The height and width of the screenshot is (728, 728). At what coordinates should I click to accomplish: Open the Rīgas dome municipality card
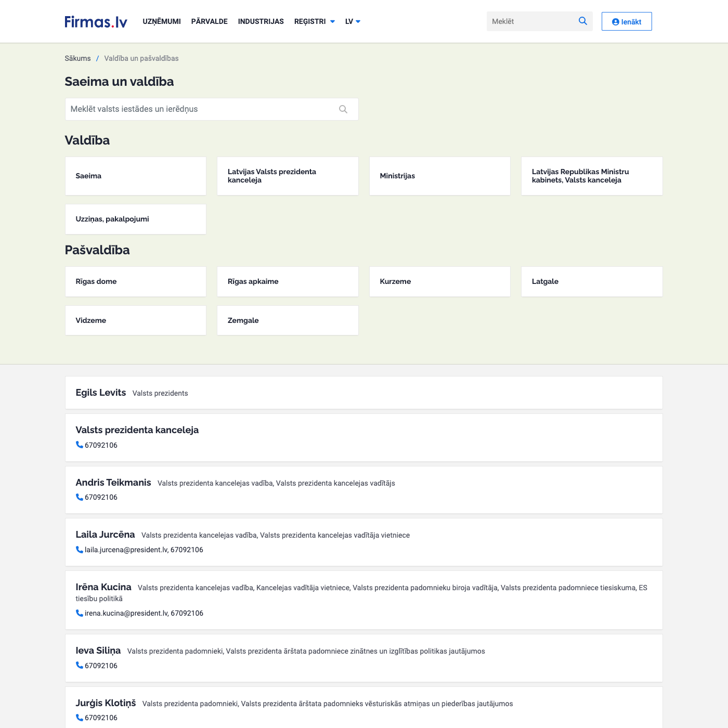pos(136,282)
